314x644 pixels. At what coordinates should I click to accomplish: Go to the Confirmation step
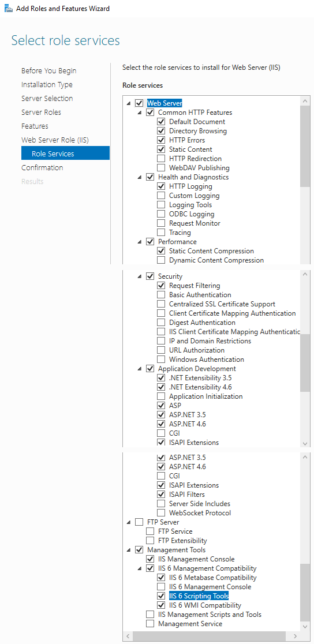click(42, 167)
